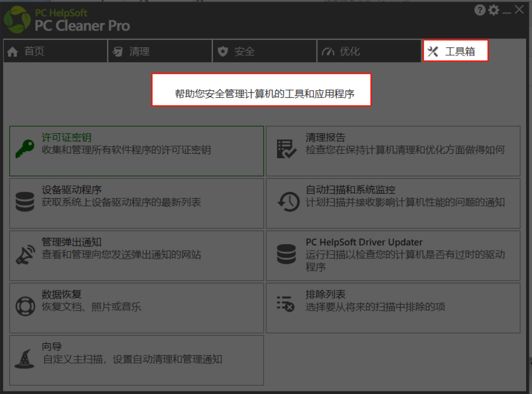Click the wrench icon on 工具箱 tab
This screenshot has height=394, width=532.
(433, 51)
